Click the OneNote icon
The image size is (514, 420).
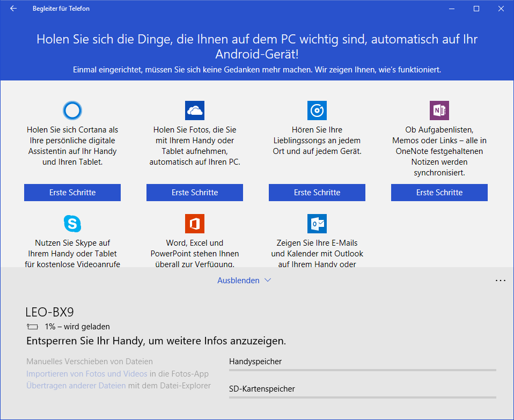[x=439, y=110]
